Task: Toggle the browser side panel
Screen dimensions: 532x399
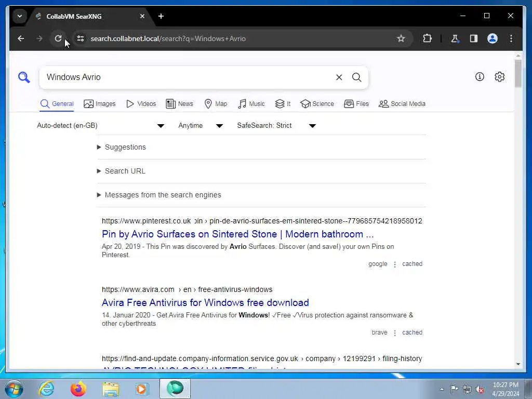Action: pos(474,38)
